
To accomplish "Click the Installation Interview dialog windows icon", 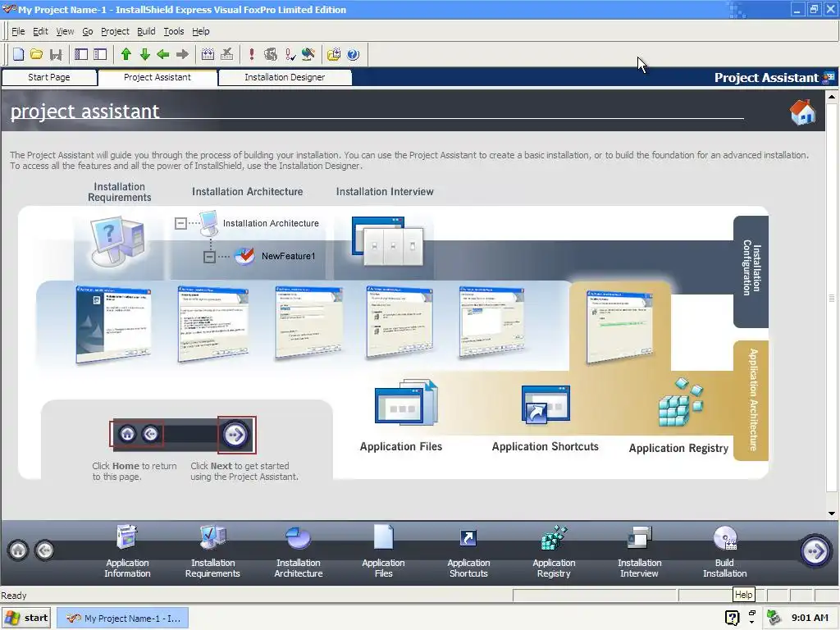I will point(387,241).
